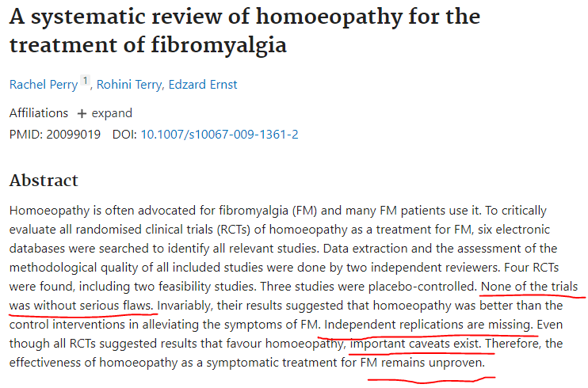Viewport: 588px width, 388px height.
Task: Open author Edzard Ernst's link
Action: (203, 85)
